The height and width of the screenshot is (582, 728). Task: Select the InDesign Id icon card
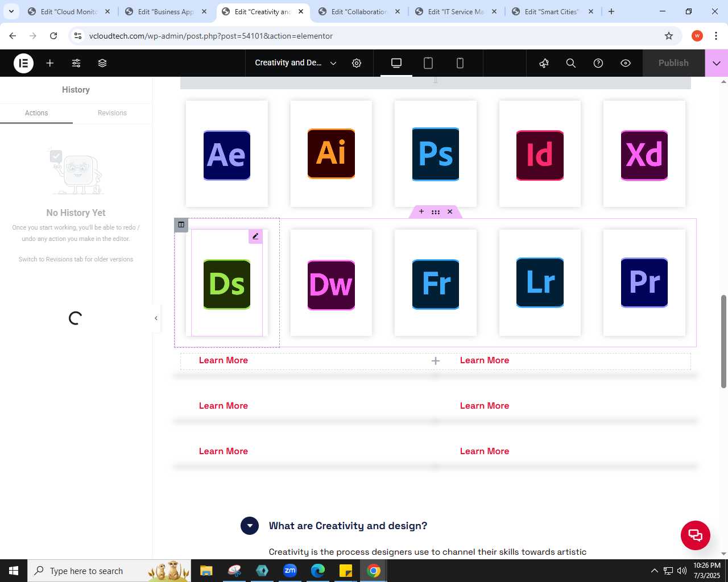point(540,155)
